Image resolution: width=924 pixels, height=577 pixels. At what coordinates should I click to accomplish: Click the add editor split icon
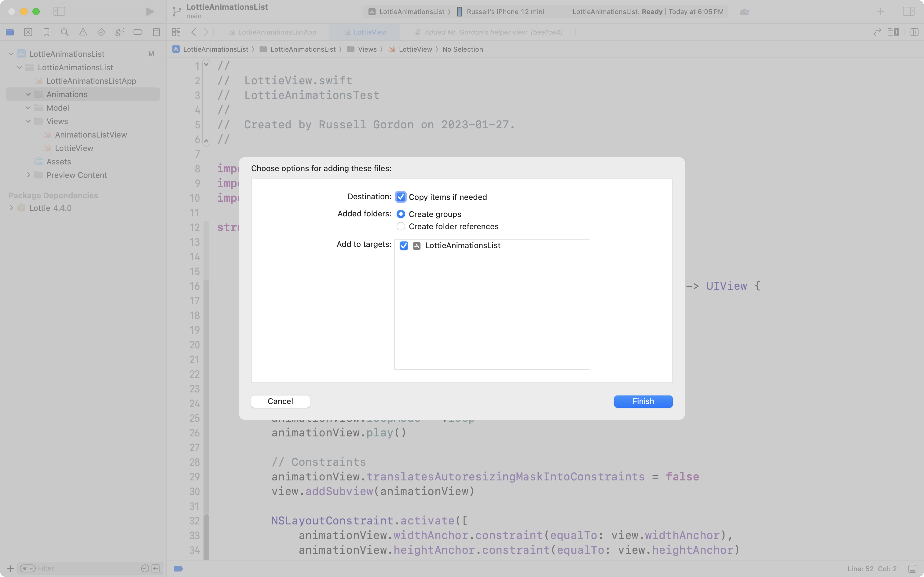click(914, 32)
